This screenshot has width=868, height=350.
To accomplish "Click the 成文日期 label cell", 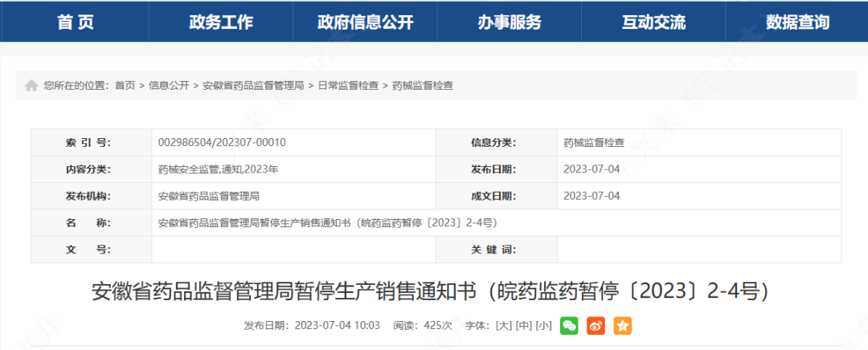I will (497, 197).
